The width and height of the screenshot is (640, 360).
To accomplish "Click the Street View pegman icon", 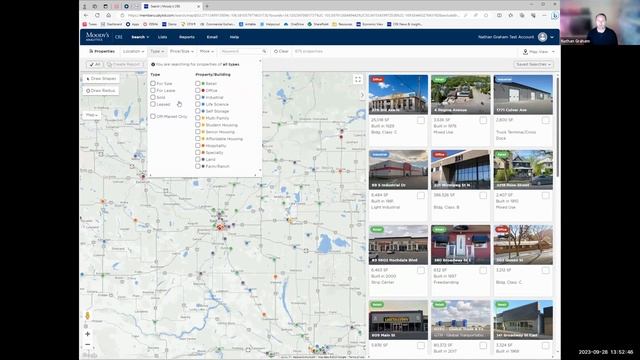I will [x=87, y=316].
